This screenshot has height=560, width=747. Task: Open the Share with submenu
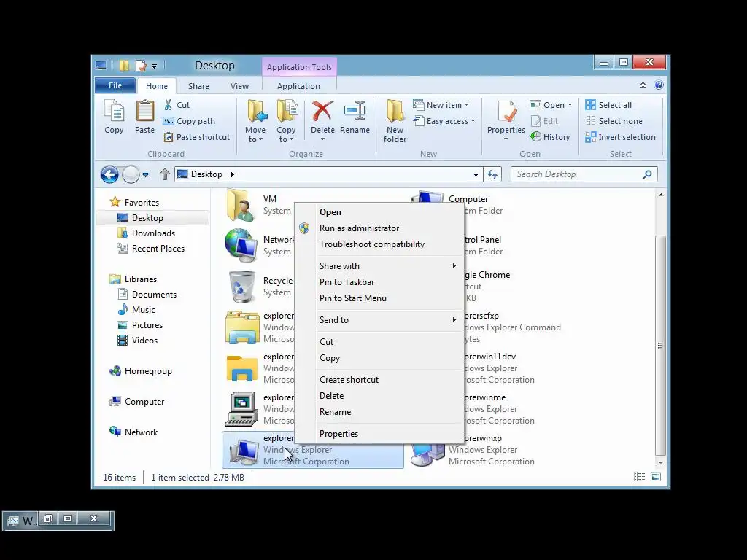tap(379, 265)
